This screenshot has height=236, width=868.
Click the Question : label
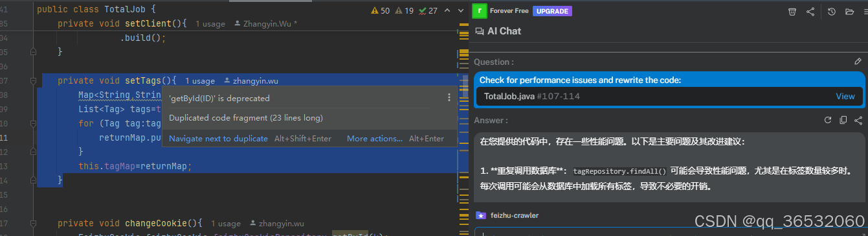coord(494,62)
